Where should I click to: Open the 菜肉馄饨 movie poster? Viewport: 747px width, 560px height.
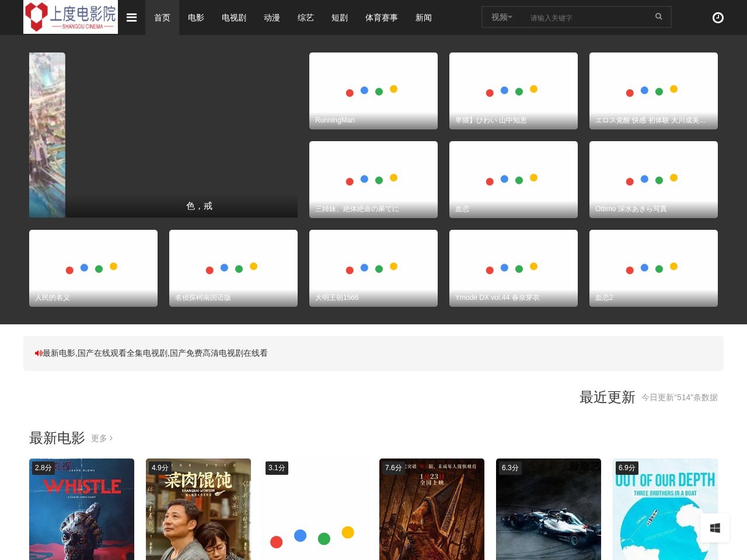pos(198,509)
